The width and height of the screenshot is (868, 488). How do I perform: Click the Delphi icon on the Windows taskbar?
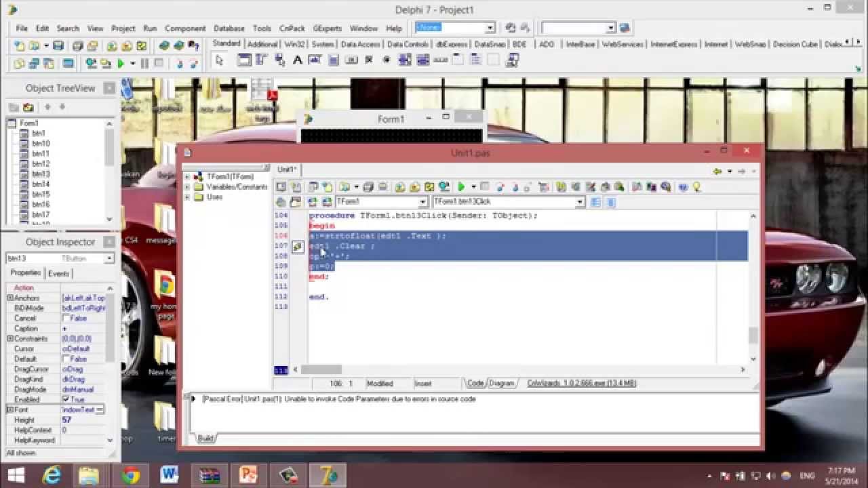328,474
